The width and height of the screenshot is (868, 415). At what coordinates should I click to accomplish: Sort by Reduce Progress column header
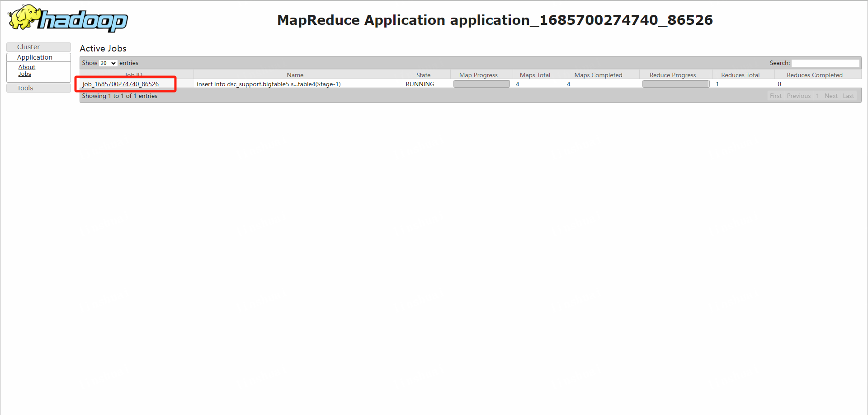pyautogui.click(x=672, y=75)
